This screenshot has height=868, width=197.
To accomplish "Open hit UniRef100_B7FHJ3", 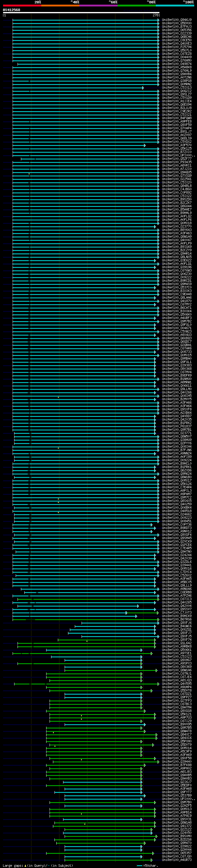I will pos(177,26).
